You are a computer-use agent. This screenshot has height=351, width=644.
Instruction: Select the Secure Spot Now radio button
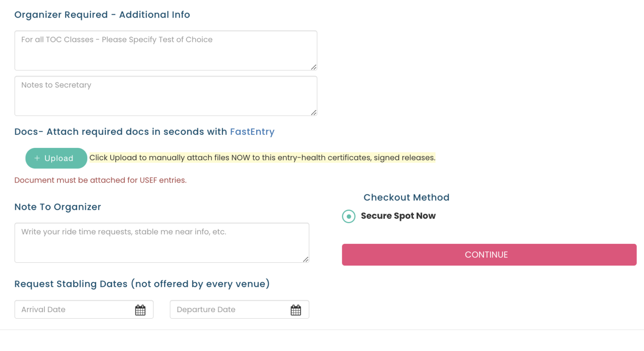(349, 217)
